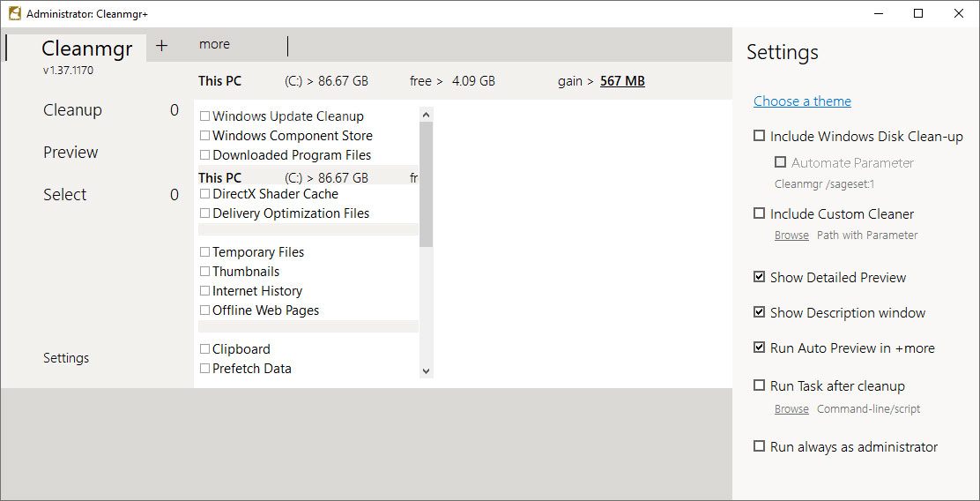This screenshot has height=501, width=980.
Task: Click the v1.37.1170 version text
Action: (x=68, y=71)
